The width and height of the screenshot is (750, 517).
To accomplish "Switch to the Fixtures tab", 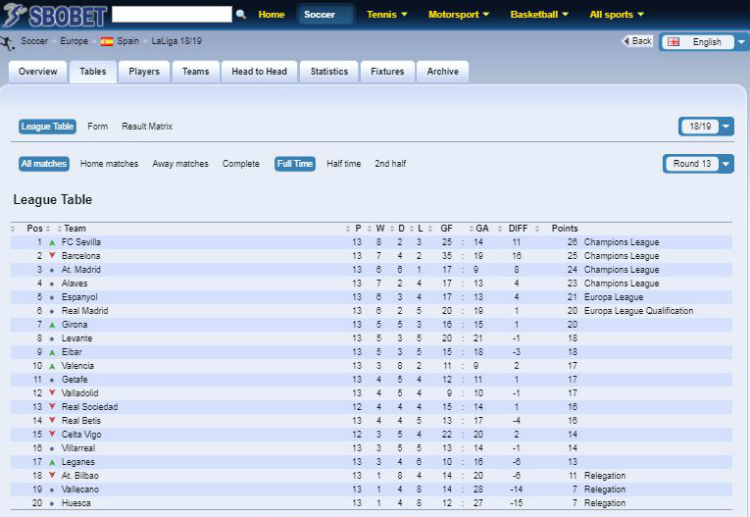I will tap(387, 72).
